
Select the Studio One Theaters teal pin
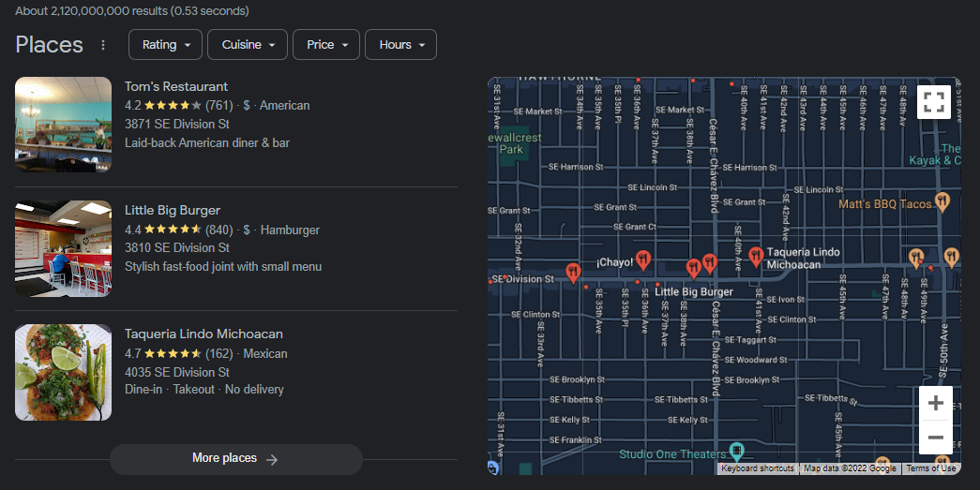point(737,450)
